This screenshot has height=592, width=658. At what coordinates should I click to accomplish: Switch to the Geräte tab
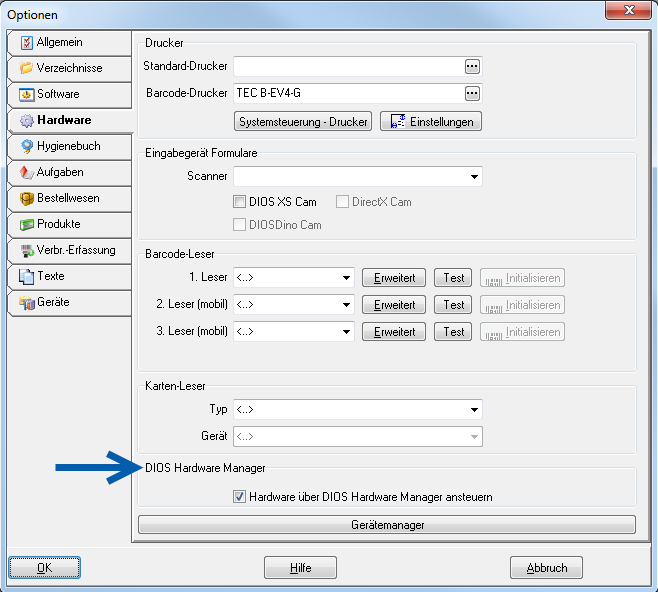point(70,303)
